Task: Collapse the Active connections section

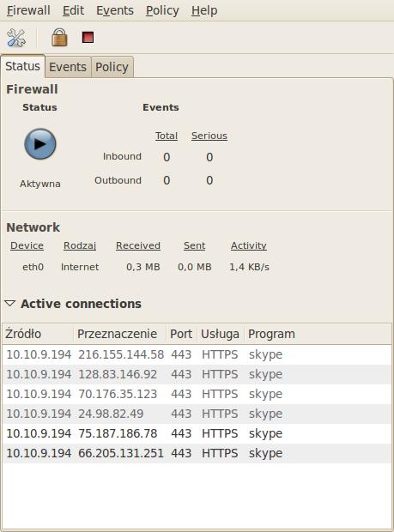Action: coord(9,303)
